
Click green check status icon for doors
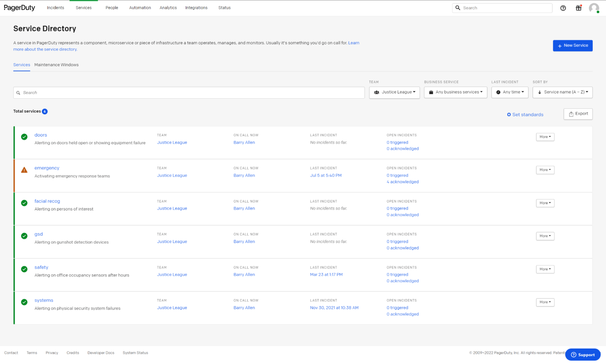(24, 137)
